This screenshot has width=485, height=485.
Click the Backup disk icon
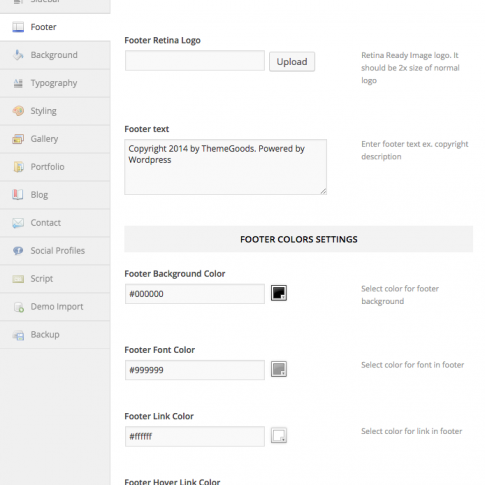tap(18, 335)
